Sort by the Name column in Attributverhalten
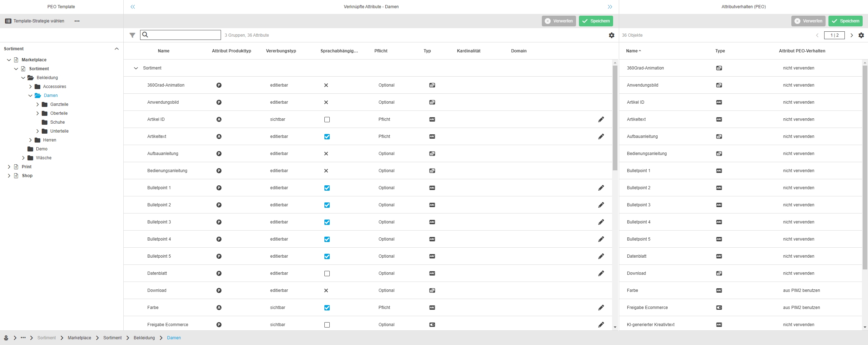 click(x=632, y=51)
